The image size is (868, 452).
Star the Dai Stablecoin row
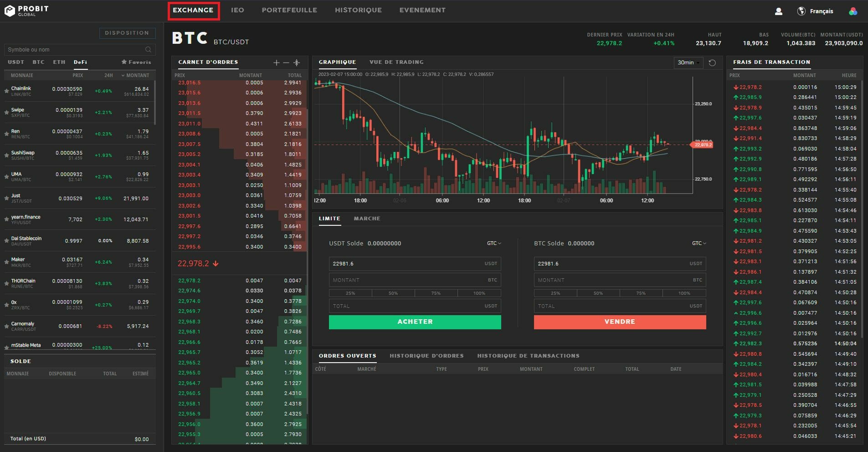[x=7, y=241]
